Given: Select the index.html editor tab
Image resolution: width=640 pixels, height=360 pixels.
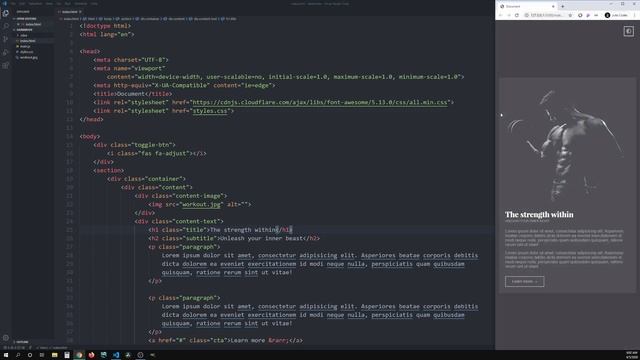Looking at the screenshot, I should [70, 12].
